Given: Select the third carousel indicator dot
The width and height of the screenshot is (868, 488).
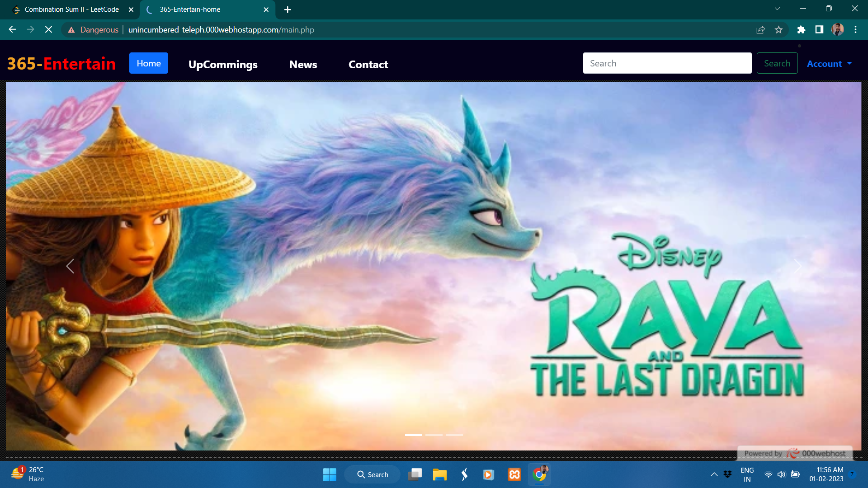Looking at the screenshot, I should pyautogui.click(x=455, y=435).
